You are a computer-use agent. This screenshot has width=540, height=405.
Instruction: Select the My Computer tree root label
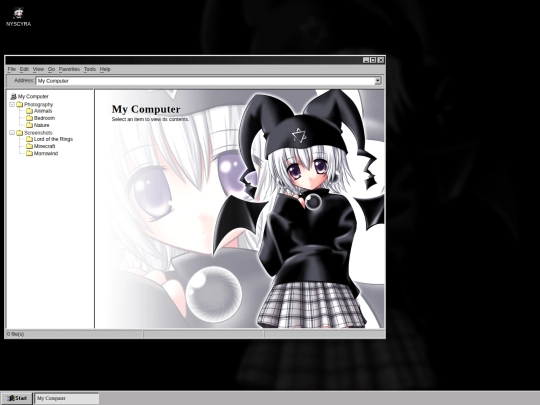click(33, 96)
